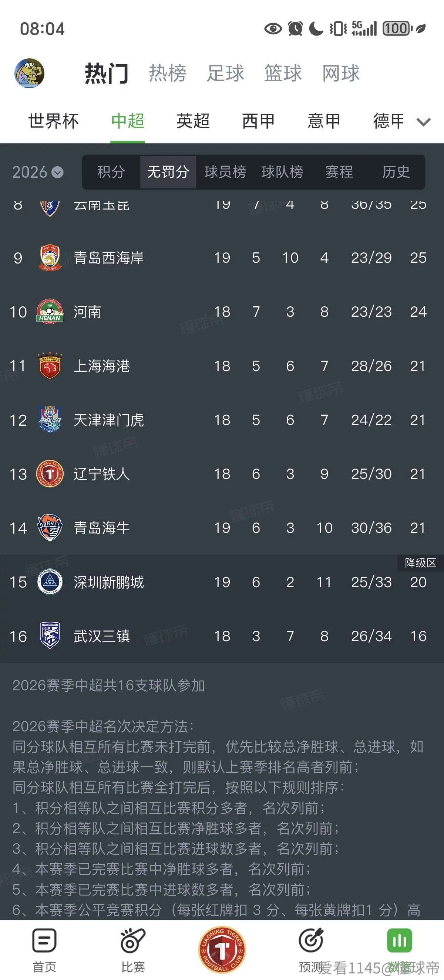Screen dimensions: 444x980
Task: Open the 比赛 whistle icon
Action: pyautogui.click(x=133, y=940)
